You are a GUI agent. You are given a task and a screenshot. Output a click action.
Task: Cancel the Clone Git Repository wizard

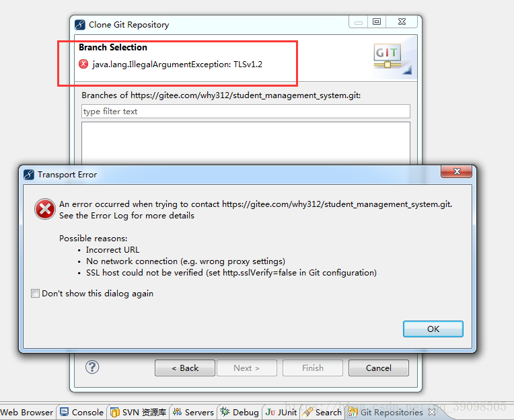[379, 368]
